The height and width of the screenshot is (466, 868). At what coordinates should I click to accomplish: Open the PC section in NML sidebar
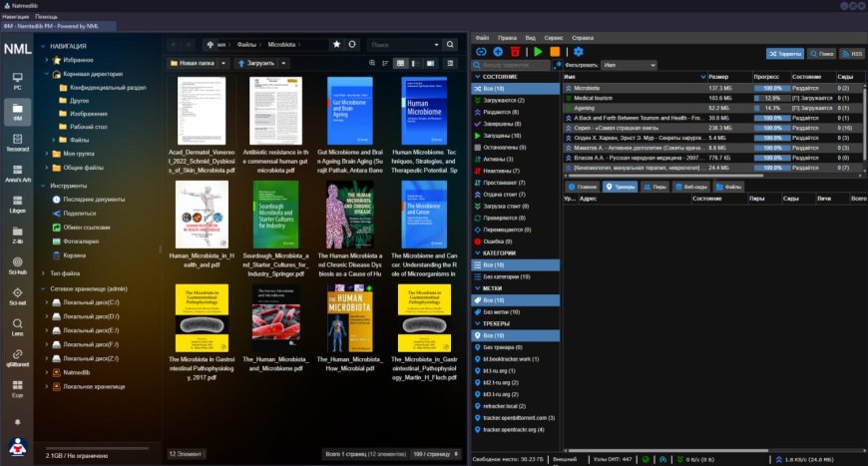pos(18,82)
